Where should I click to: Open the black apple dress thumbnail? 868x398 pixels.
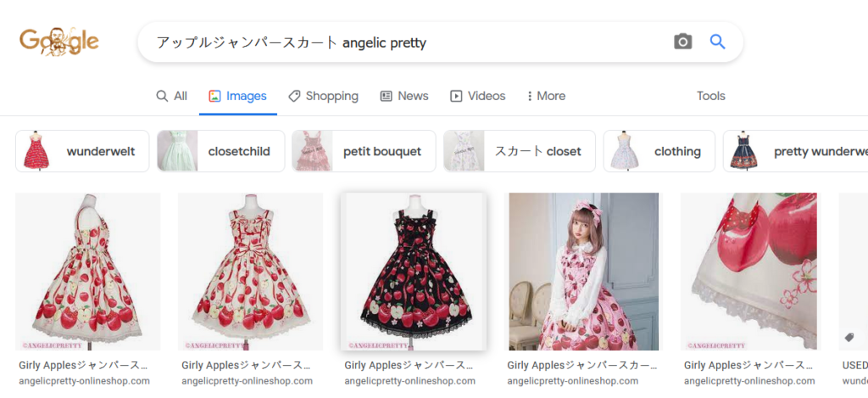[413, 272]
